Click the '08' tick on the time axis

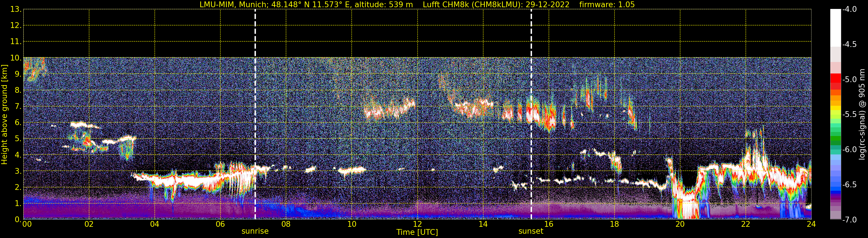[x=286, y=224]
